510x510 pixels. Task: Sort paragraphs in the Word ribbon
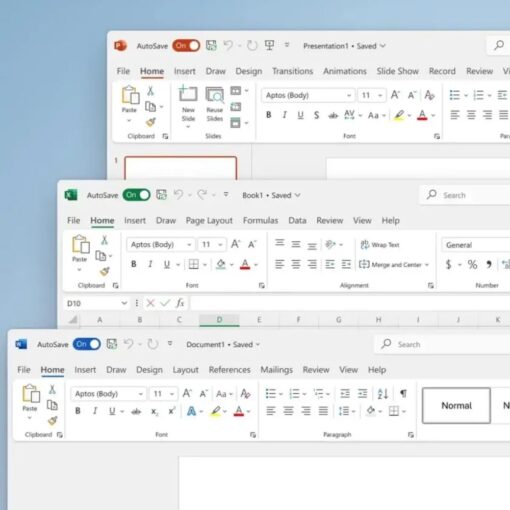click(383, 394)
